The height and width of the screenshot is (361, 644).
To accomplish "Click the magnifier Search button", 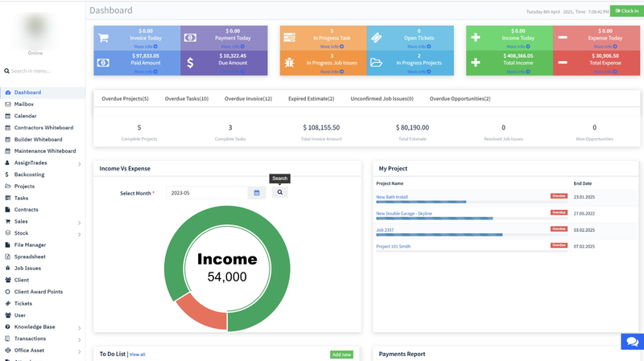I will [280, 193].
